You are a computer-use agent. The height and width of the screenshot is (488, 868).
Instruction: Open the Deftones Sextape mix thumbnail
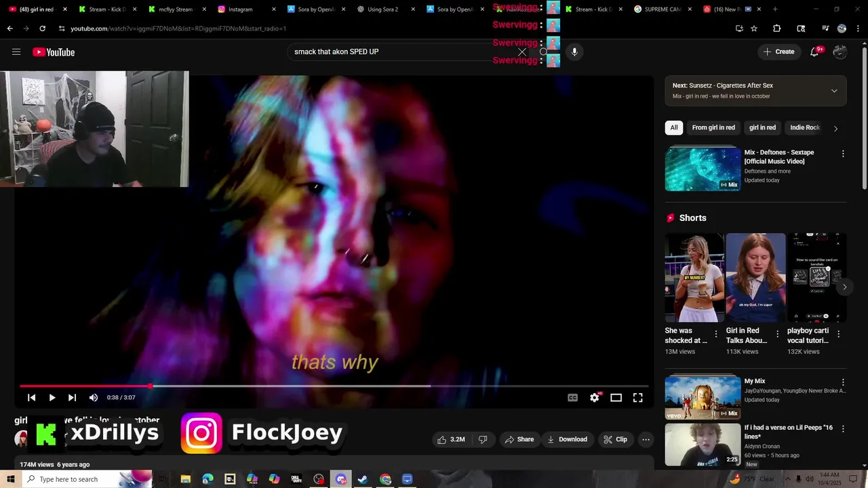[x=703, y=169]
